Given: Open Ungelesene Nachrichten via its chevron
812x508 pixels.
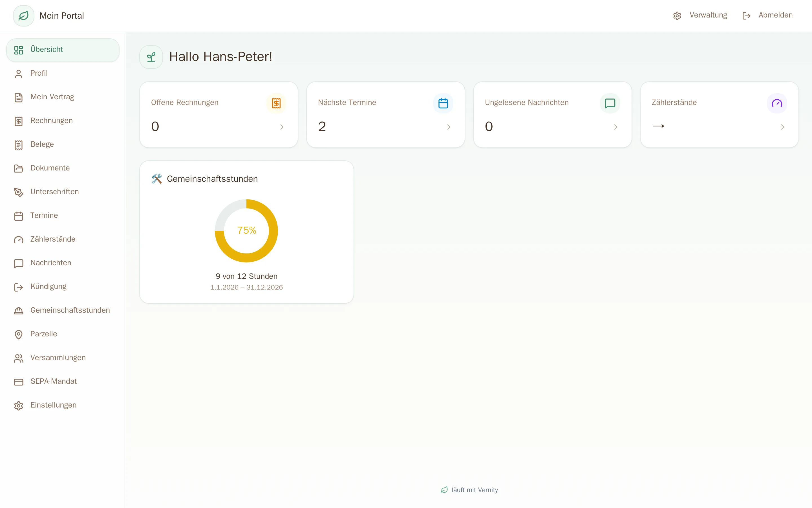Looking at the screenshot, I should [615, 127].
